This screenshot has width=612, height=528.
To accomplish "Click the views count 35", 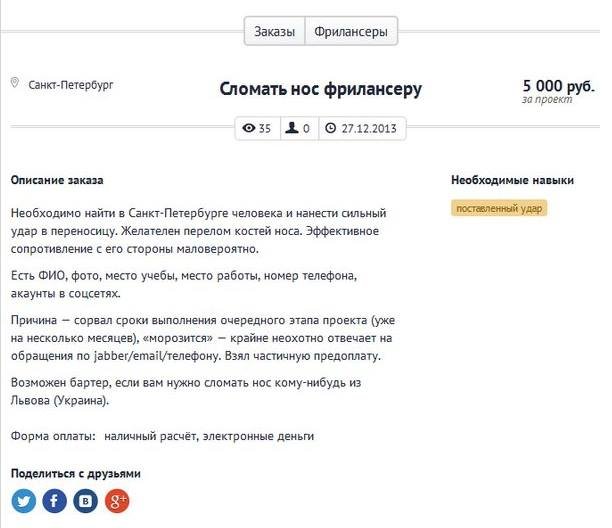I will click(x=265, y=128).
